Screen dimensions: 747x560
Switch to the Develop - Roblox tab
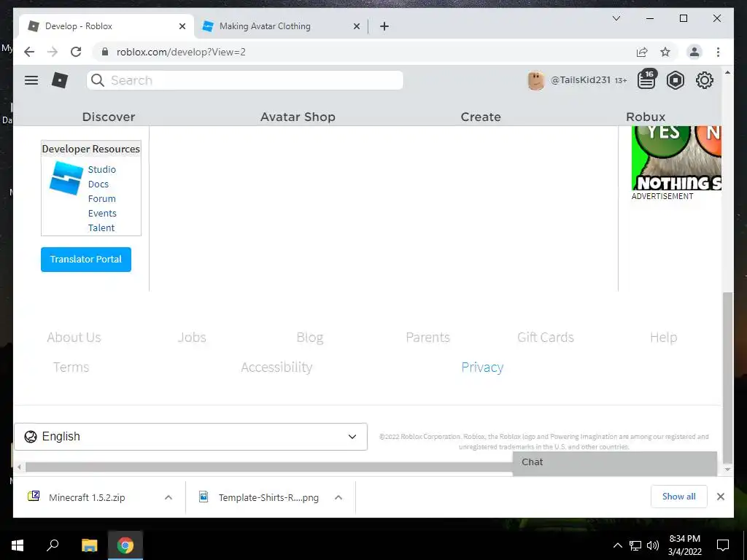(106, 26)
